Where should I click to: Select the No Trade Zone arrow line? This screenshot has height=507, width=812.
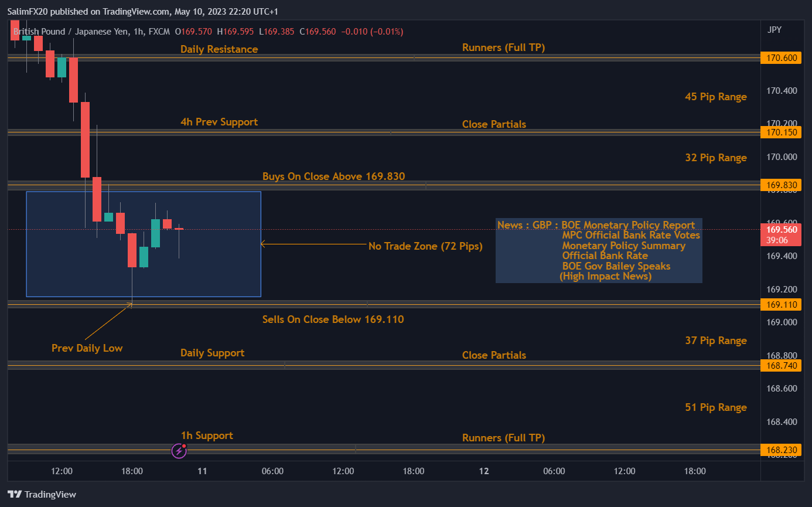pos(313,244)
